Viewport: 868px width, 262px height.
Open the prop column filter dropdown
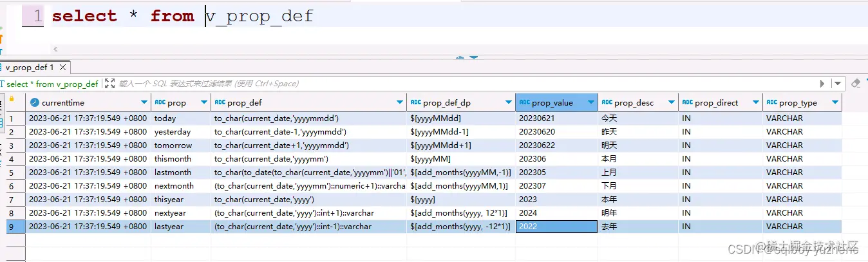[204, 102]
